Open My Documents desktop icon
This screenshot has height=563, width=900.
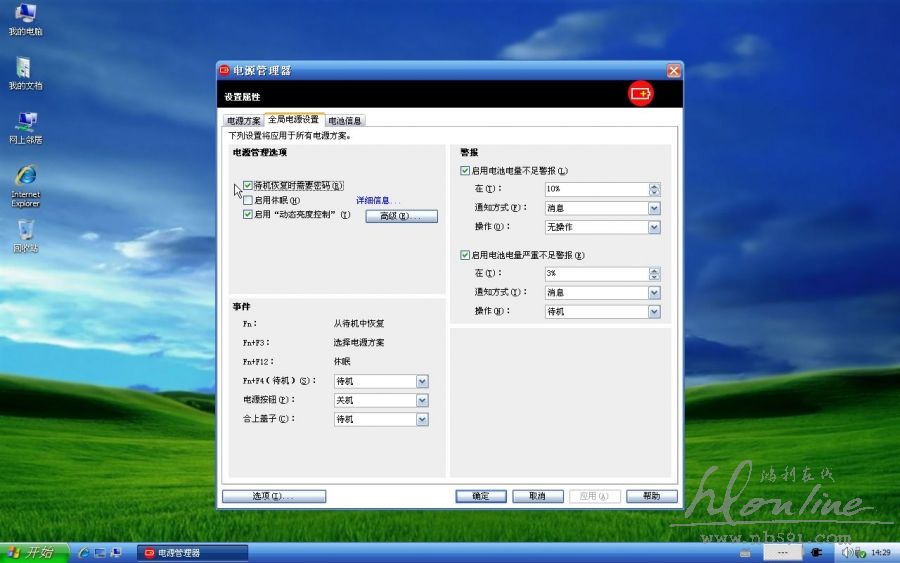24,68
